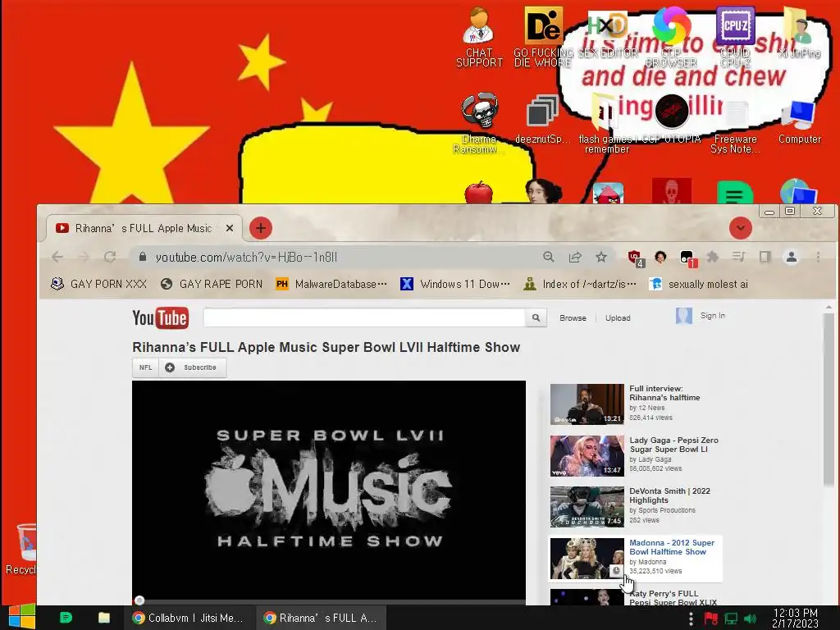840x630 pixels.
Task: Open the deeznutSp… desktop icon
Action: [x=542, y=119]
